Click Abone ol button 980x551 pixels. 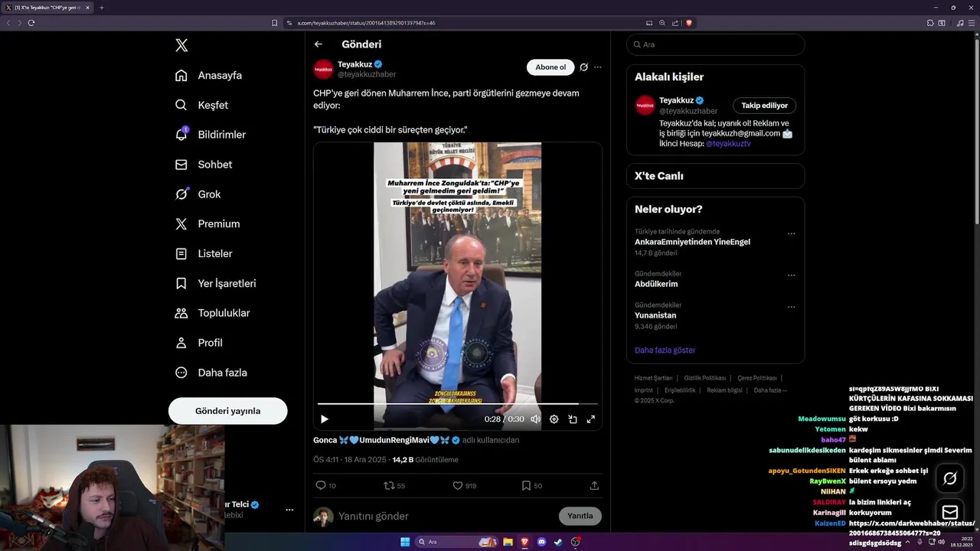[550, 67]
